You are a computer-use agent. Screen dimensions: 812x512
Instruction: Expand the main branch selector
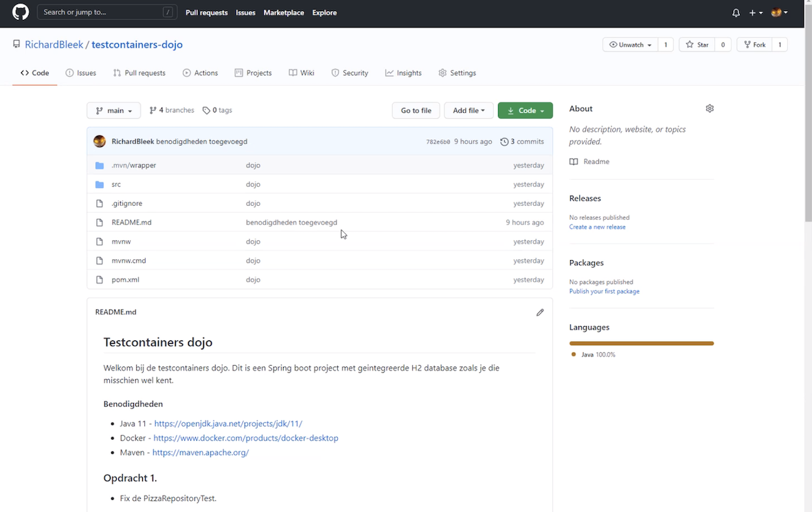tap(113, 110)
